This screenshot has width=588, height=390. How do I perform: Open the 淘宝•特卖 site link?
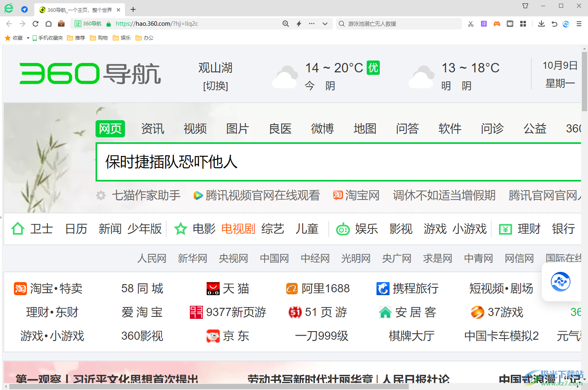coord(48,289)
